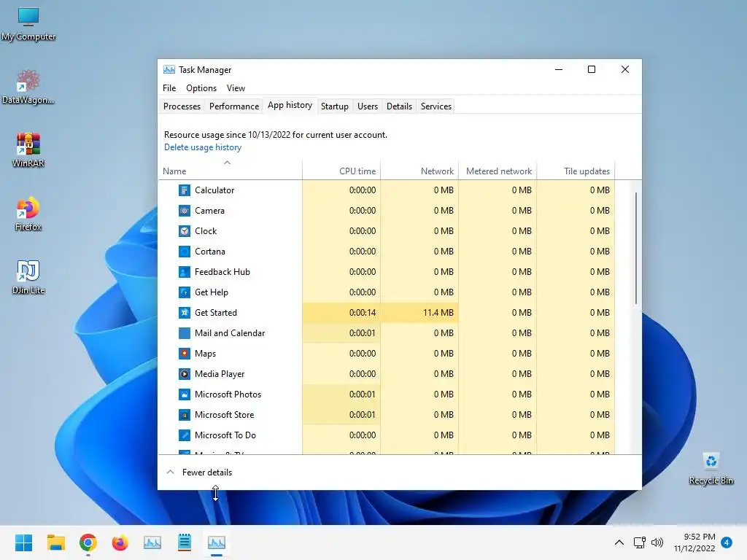
Task: Open the notepad-style taskbar icon
Action: pyautogui.click(x=185, y=542)
